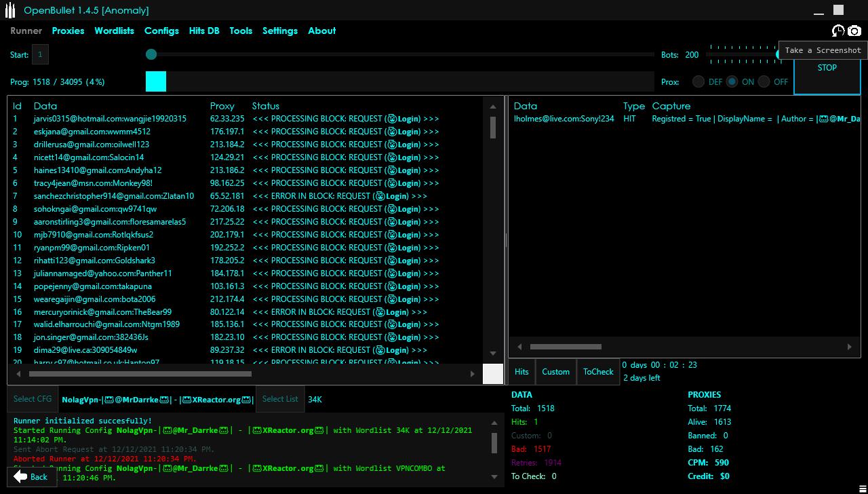This screenshot has height=494, width=868.
Task: Show the Custom results list
Action: tap(556, 372)
